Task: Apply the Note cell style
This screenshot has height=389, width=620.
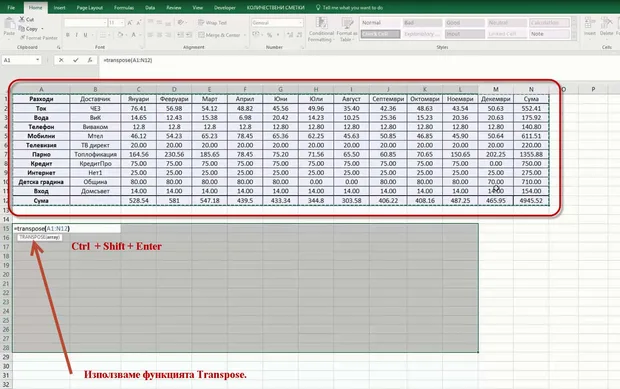Action: point(549,34)
